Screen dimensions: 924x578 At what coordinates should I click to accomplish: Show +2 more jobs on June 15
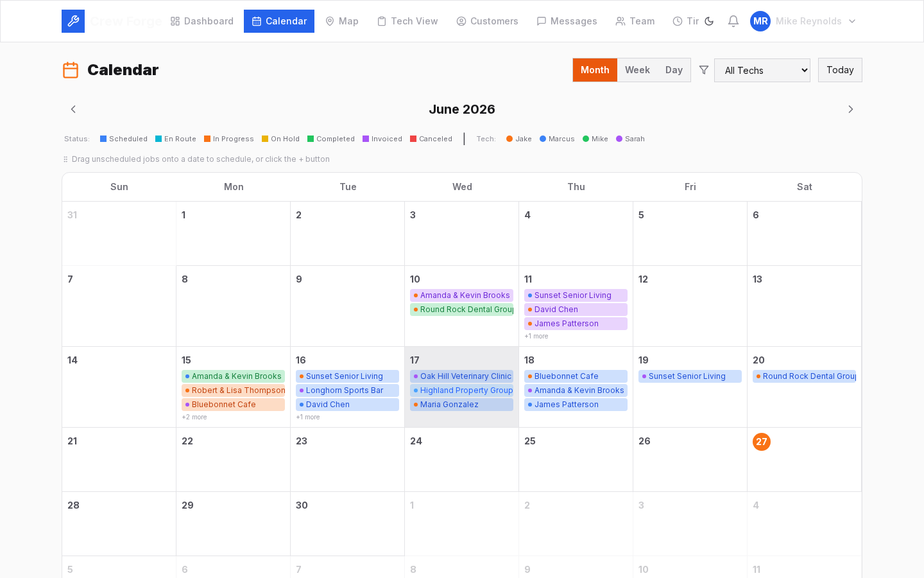(x=194, y=417)
